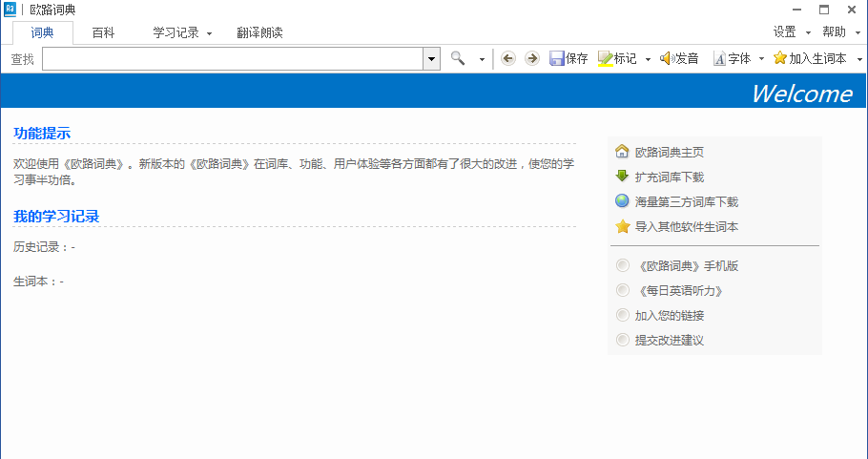Viewport: 868px width, 459px height.
Task: Go forward with the right arrow icon
Action: point(532,58)
